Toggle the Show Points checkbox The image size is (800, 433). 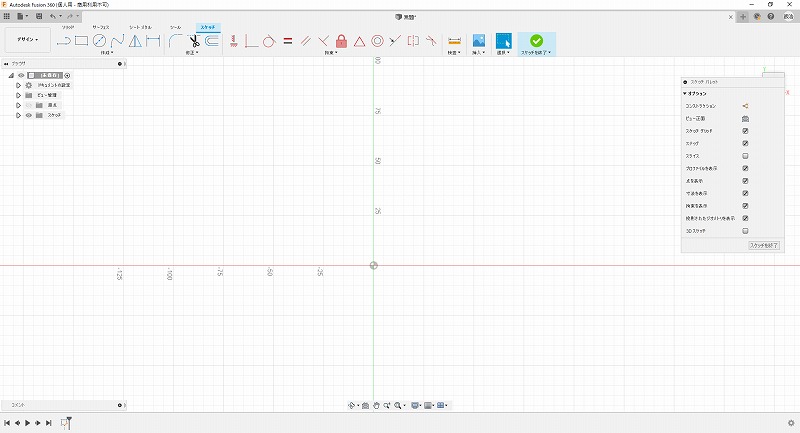coord(745,181)
